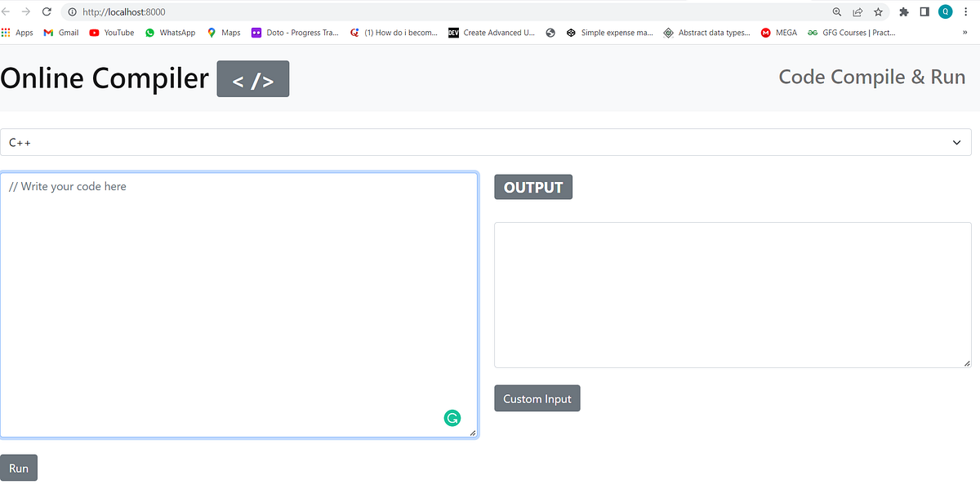Reload the page using the refresh icon
This screenshot has height=502, width=980.
pyautogui.click(x=47, y=12)
